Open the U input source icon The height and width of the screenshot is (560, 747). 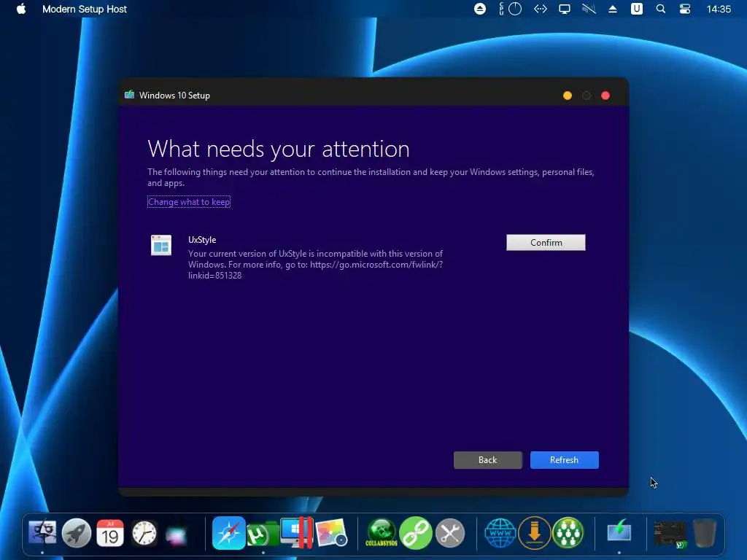pos(636,9)
